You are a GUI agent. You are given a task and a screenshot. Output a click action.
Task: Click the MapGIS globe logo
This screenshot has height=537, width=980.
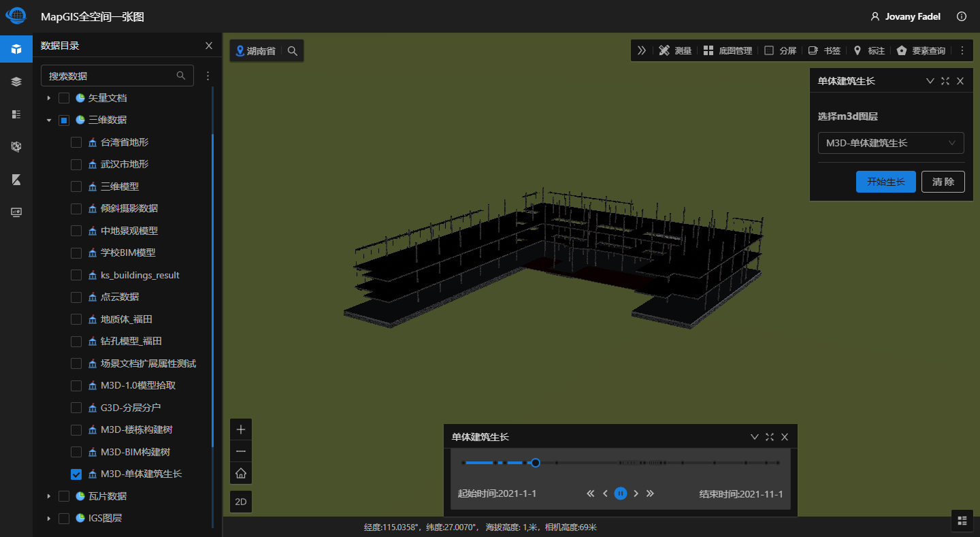point(16,16)
